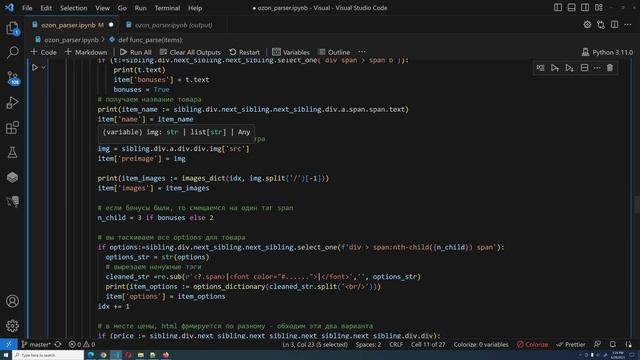The image size is (640, 360).
Task: Toggle primary side bar layout icon
Action: tap(558, 8)
